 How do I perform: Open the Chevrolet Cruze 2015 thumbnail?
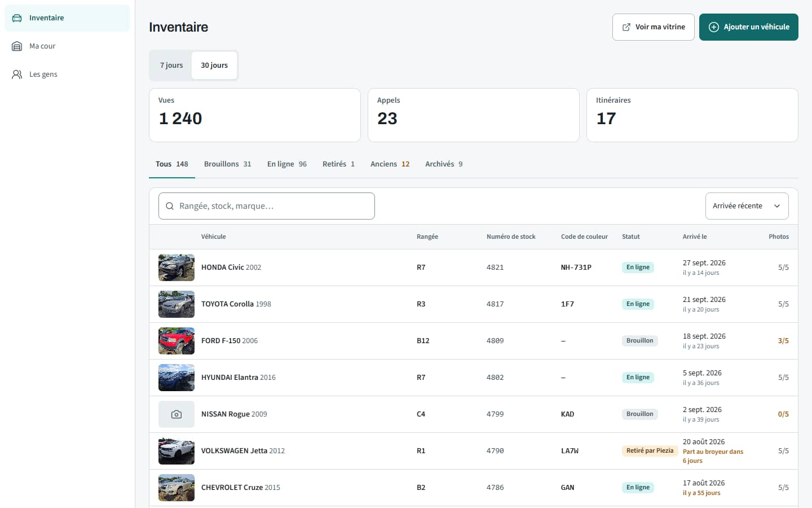point(176,488)
